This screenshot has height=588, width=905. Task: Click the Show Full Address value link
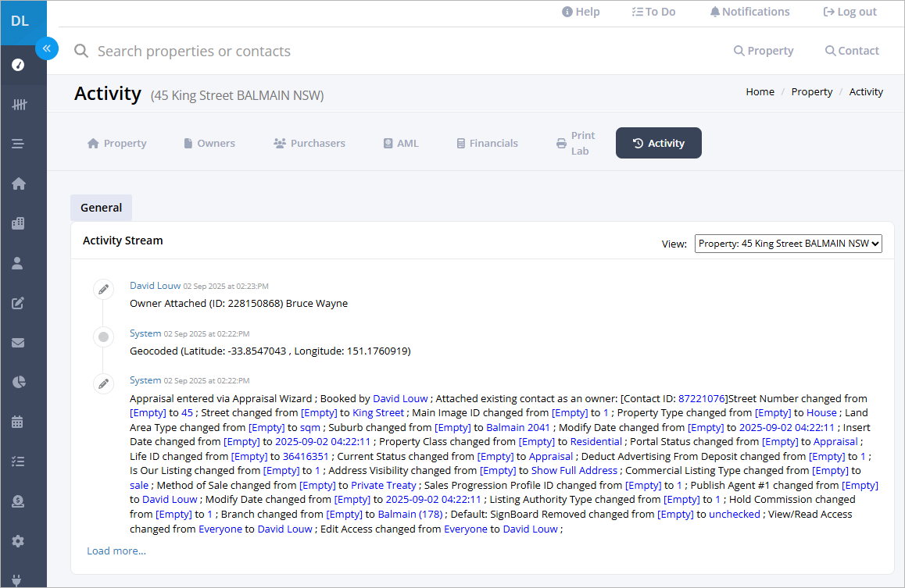click(x=574, y=470)
